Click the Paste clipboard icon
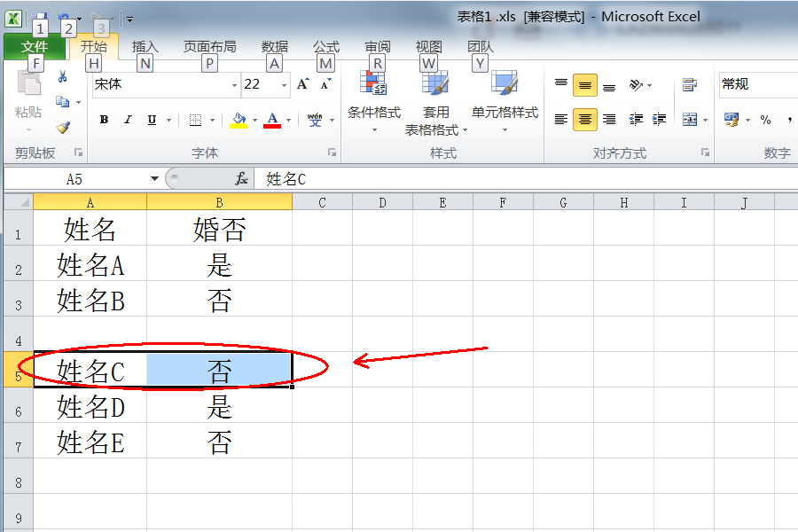The image size is (798, 532). click(x=28, y=83)
